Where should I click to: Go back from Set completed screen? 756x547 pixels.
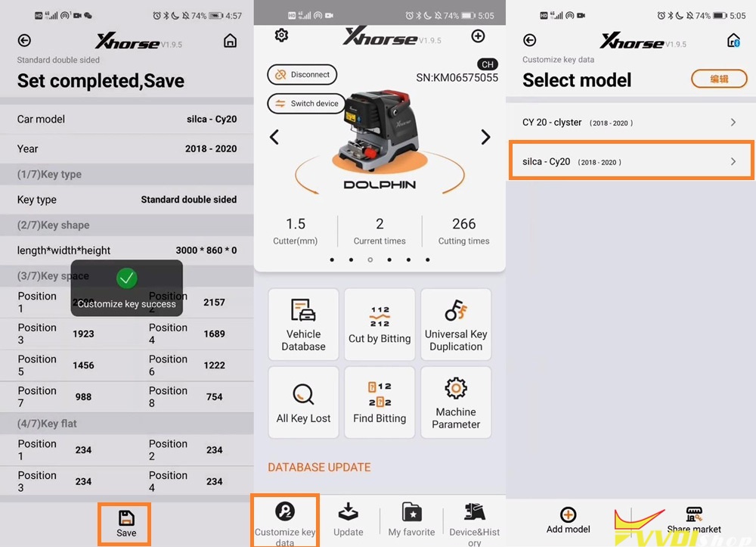tap(24, 41)
